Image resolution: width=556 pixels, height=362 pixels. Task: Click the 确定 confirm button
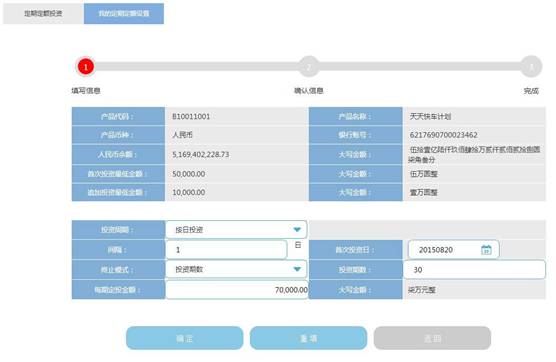click(x=184, y=338)
